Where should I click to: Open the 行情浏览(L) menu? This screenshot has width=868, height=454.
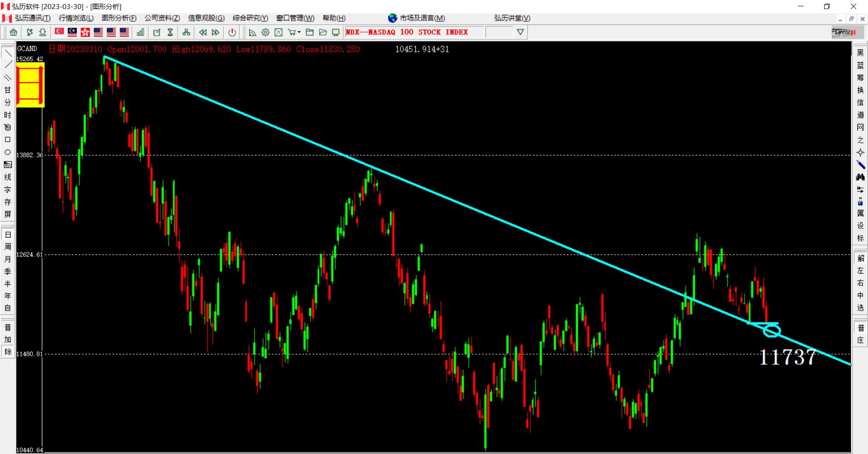(x=76, y=18)
